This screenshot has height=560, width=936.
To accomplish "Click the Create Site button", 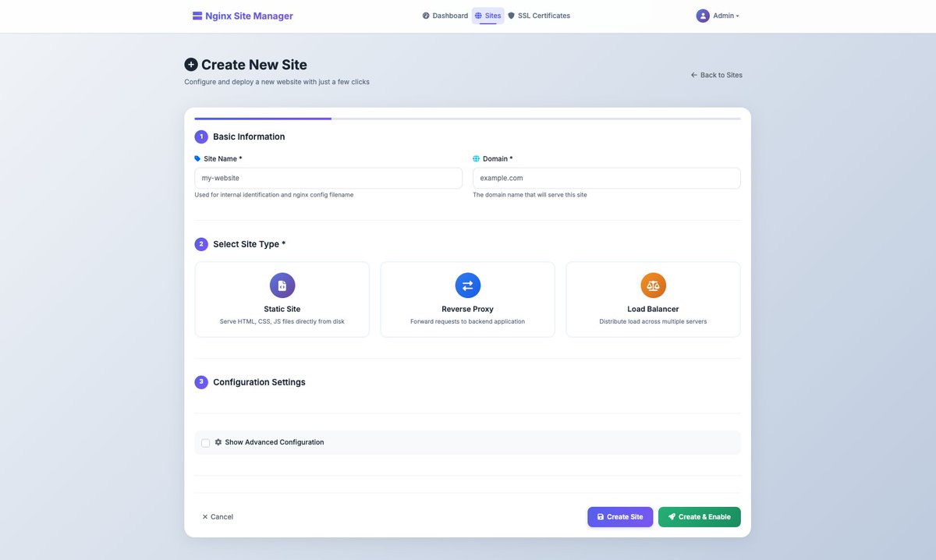I will click(620, 517).
